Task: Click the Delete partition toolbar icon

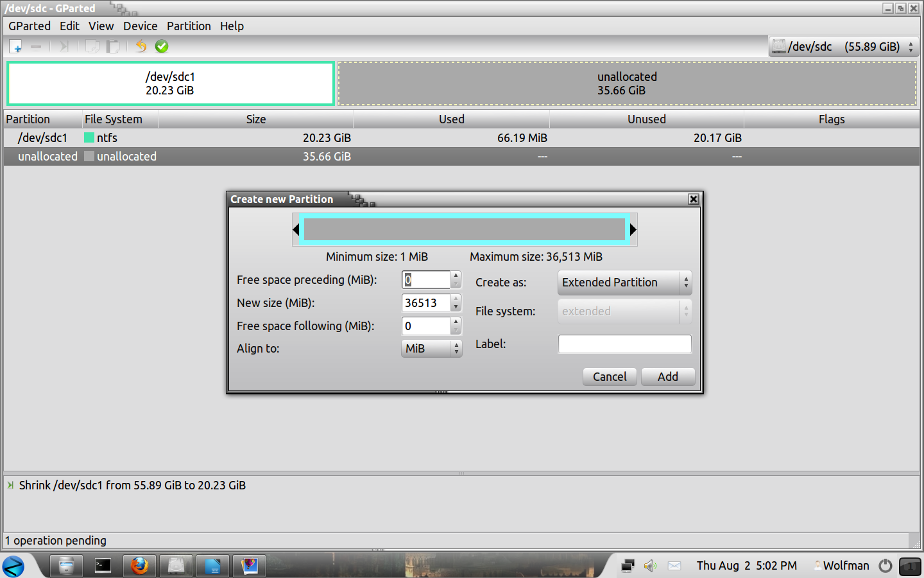Action: pyautogui.click(x=36, y=46)
